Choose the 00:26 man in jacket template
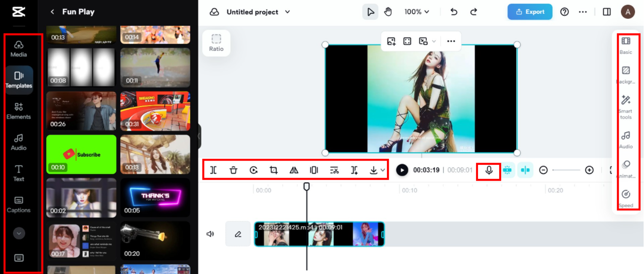 point(81,111)
